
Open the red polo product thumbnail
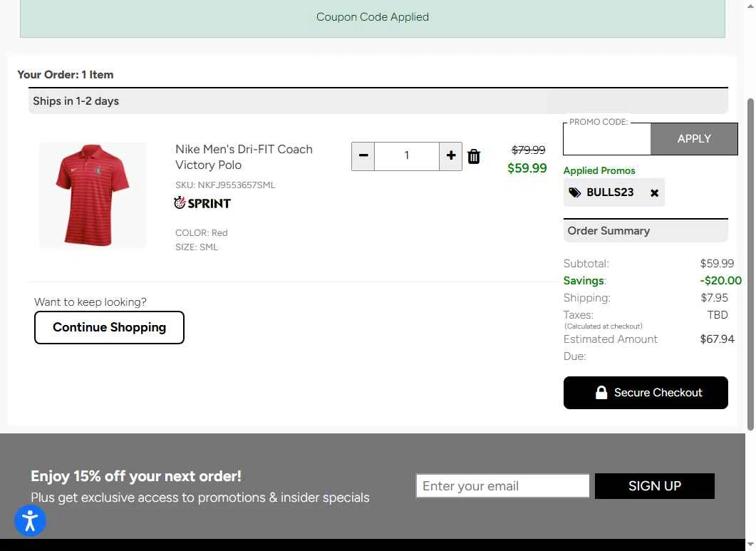coord(93,195)
